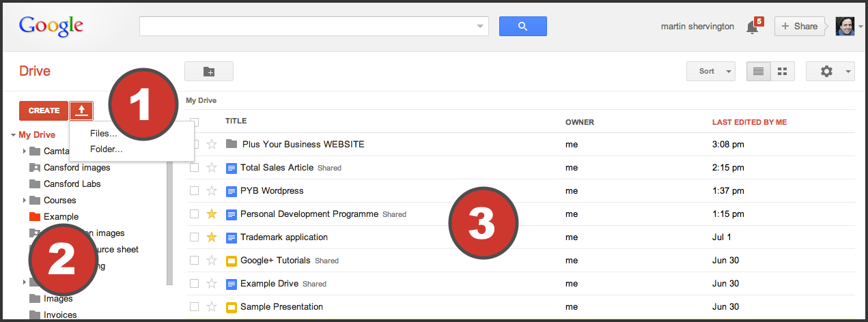Image resolution: width=868 pixels, height=322 pixels.
Task: Check the box for Plus Your Business WEBSITE
Action: [x=195, y=144]
